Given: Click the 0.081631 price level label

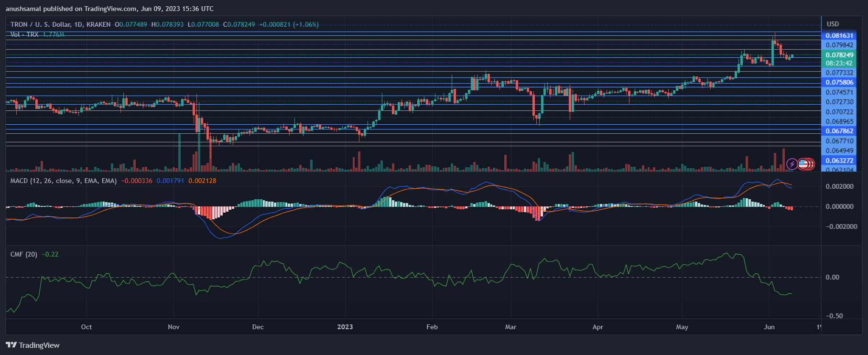Looking at the screenshot, I should pos(839,35).
